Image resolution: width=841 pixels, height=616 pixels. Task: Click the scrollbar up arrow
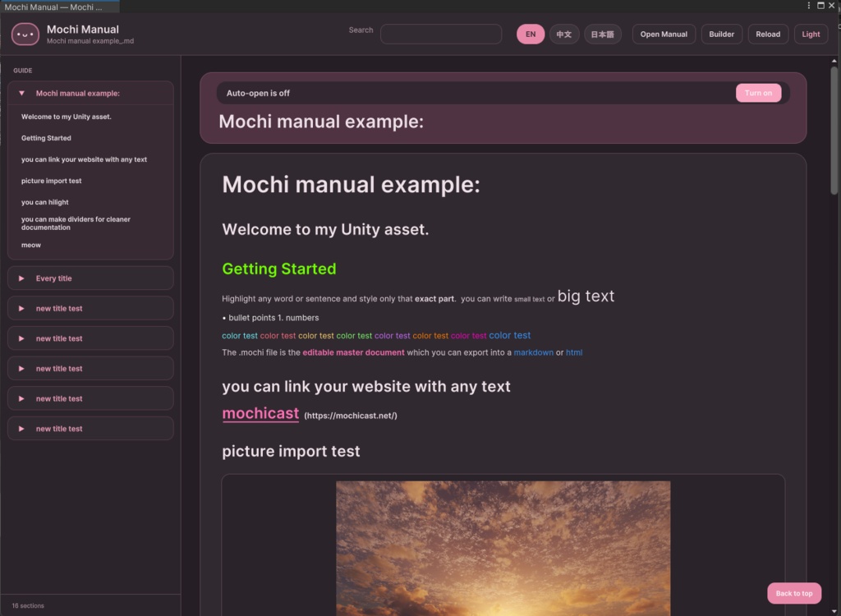coord(834,61)
